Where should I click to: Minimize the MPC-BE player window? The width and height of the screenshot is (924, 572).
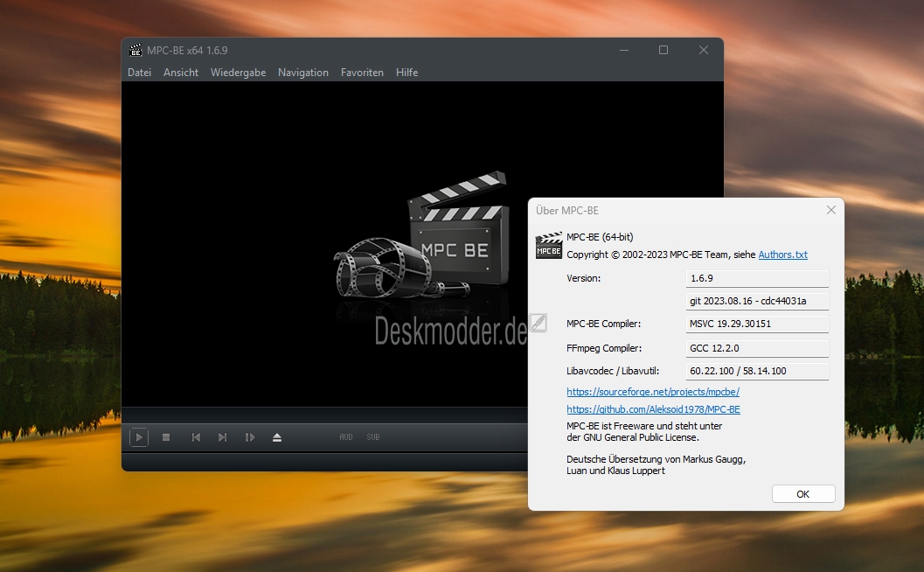(x=624, y=50)
